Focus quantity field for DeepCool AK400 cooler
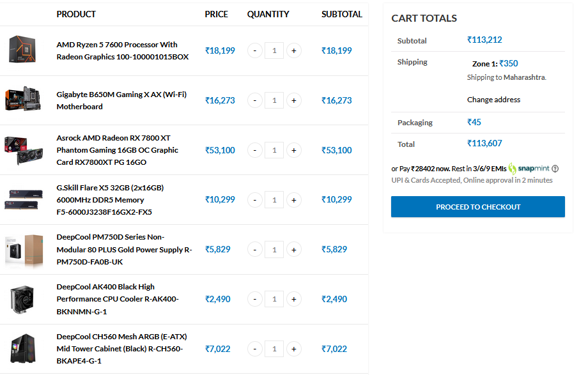Screen dimensions: 588x375 pyautogui.click(x=274, y=299)
